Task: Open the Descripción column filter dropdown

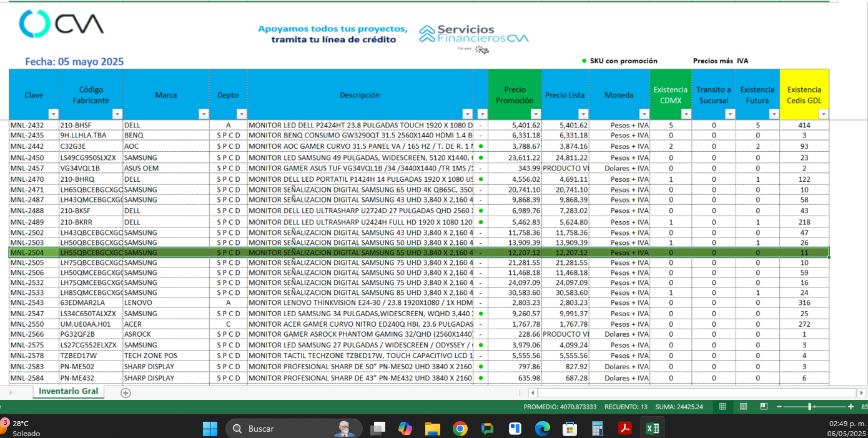Action: [468, 114]
